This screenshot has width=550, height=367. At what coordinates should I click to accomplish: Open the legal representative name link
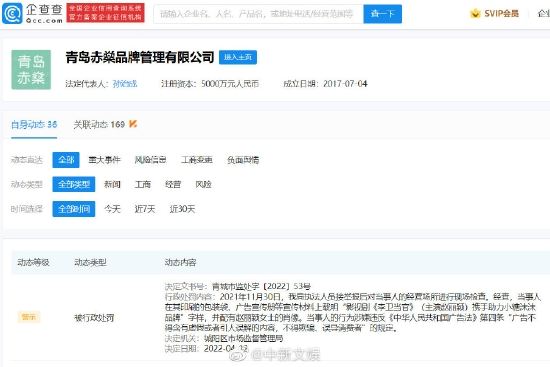(x=125, y=84)
